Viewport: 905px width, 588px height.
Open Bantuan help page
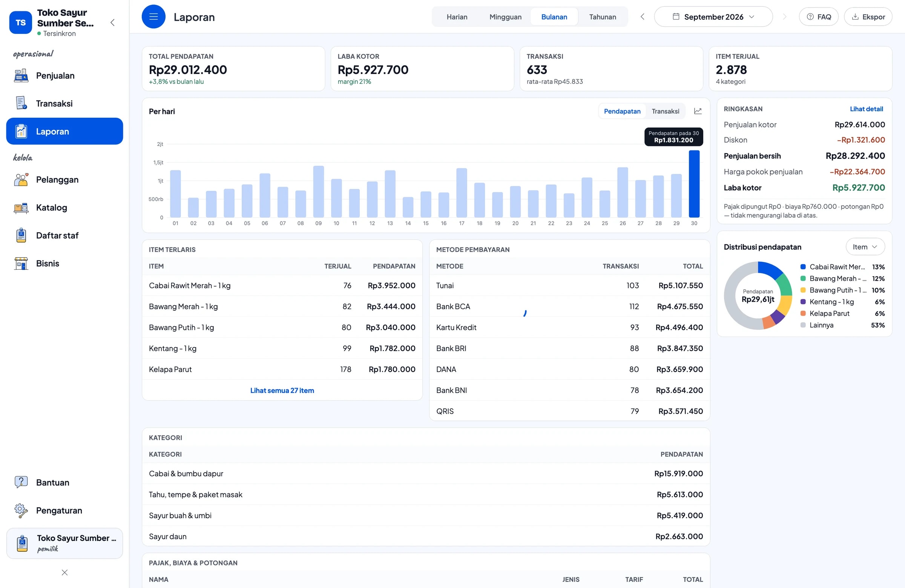[x=64, y=482]
